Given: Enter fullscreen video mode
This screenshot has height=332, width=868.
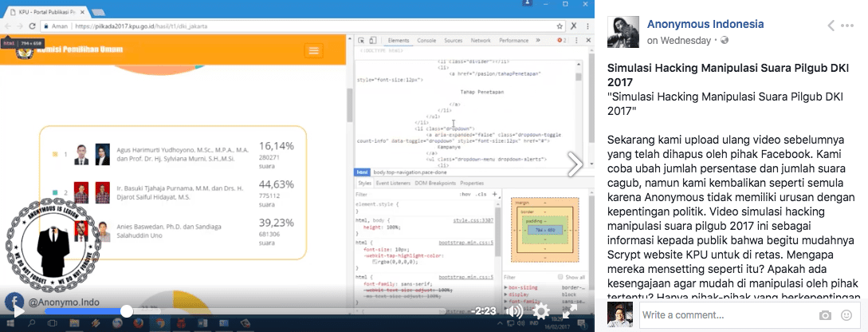Looking at the screenshot, I should click(570, 311).
